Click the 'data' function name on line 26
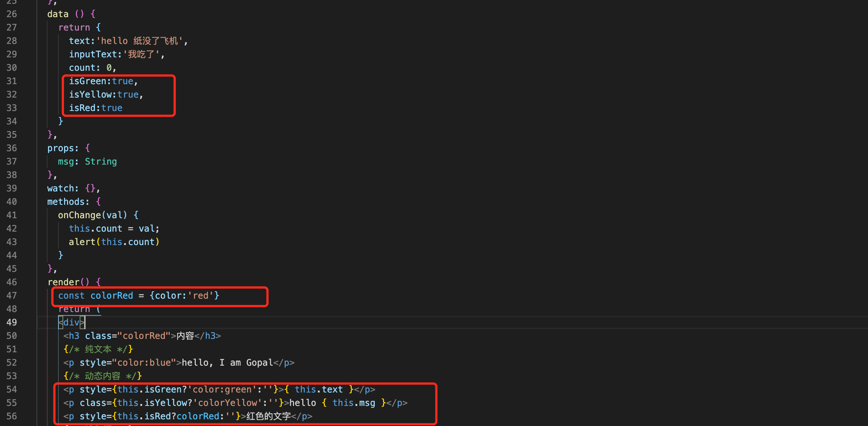The height and width of the screenshot is (426, 868). [58, 14]
